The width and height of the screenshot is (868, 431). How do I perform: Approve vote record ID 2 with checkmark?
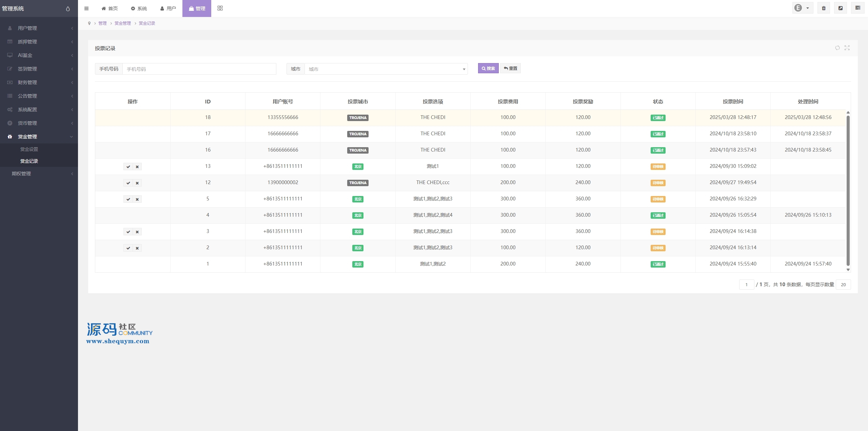(128, 248)
